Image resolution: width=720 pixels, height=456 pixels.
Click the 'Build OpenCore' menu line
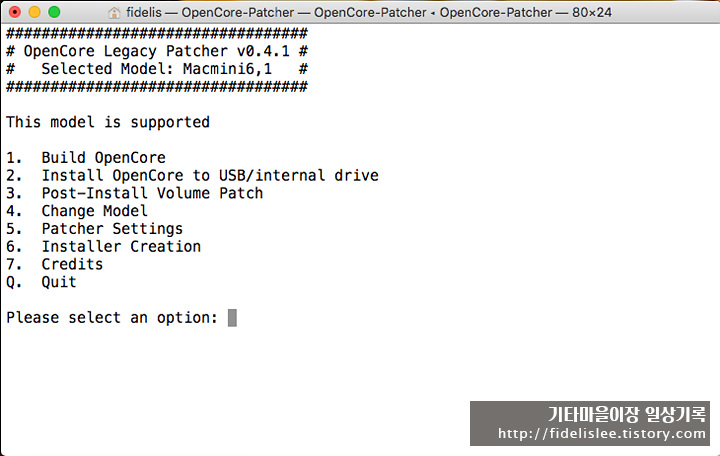click(86, 158)
